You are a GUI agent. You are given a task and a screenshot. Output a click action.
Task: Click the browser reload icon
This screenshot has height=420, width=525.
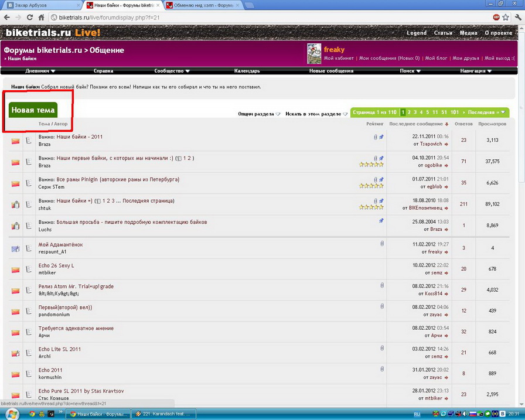pos(40,18)
